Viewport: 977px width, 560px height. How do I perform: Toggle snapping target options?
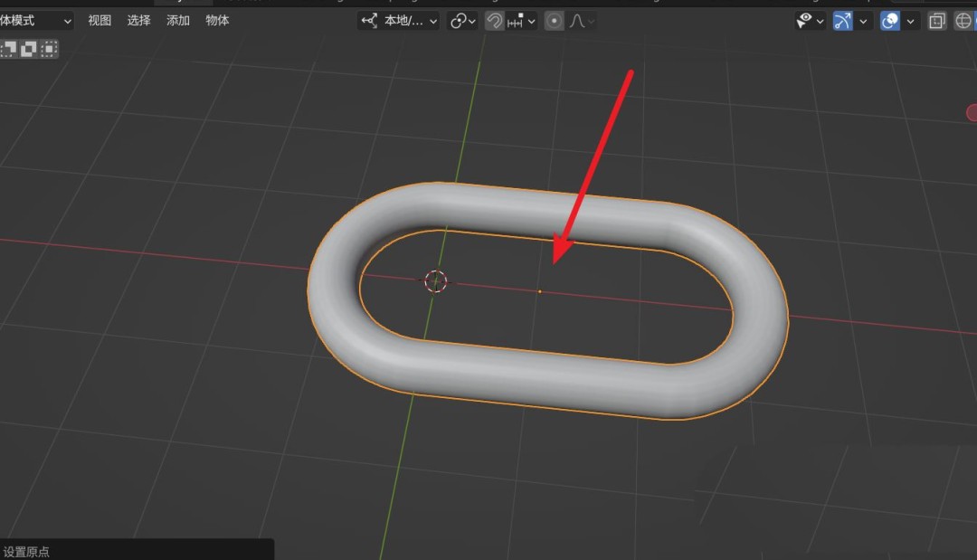click(532, 20)
